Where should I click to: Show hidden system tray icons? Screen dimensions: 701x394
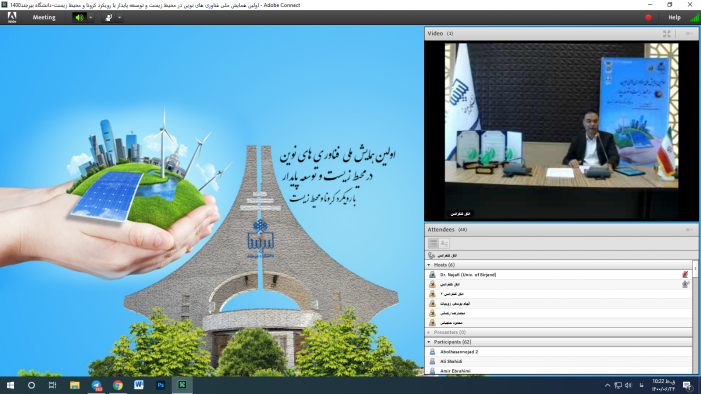[607, 385]
